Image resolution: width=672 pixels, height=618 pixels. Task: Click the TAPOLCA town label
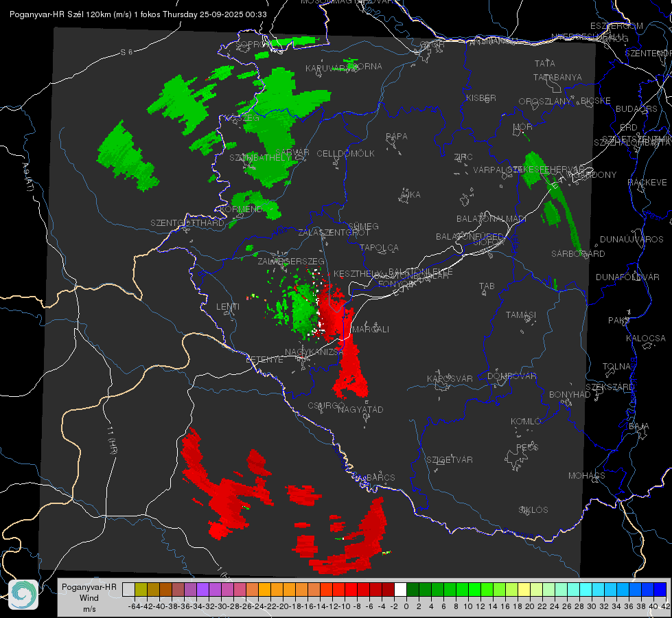point(380,247)
